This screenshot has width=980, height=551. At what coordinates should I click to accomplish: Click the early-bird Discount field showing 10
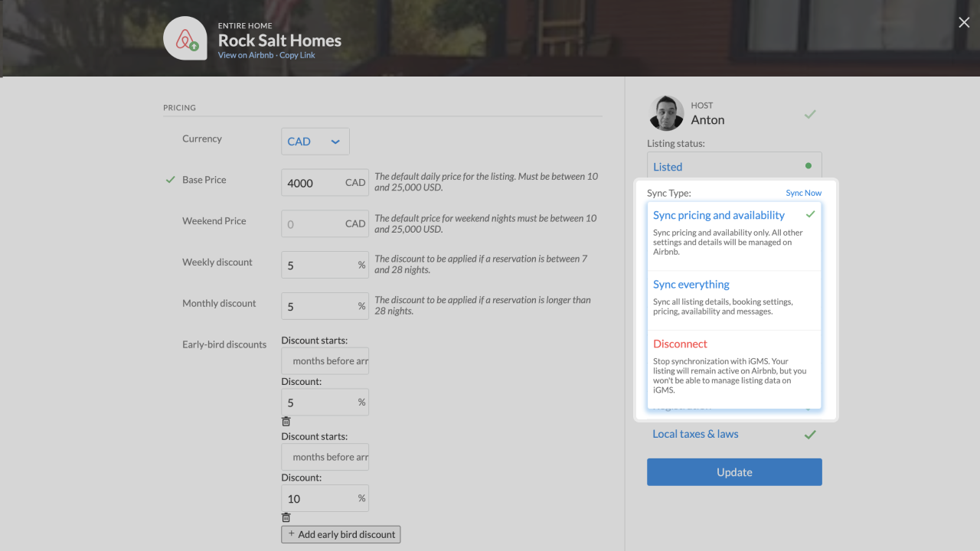(325, 498)
